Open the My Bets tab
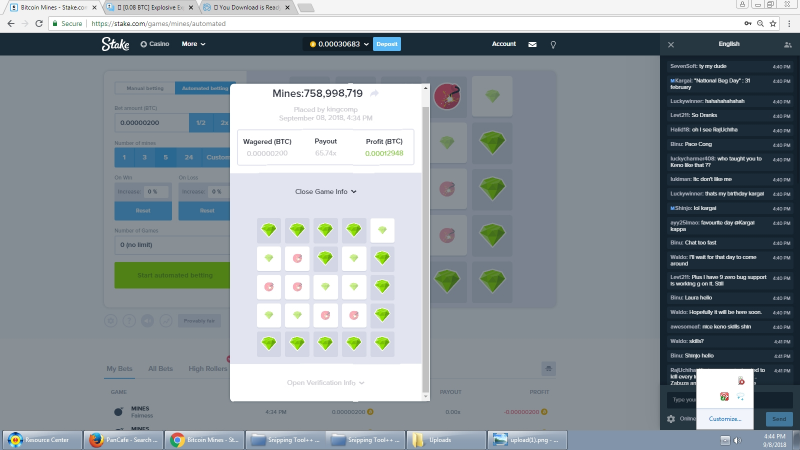The image size is (800, 450). pyautogui.click(x=119, y=369)
